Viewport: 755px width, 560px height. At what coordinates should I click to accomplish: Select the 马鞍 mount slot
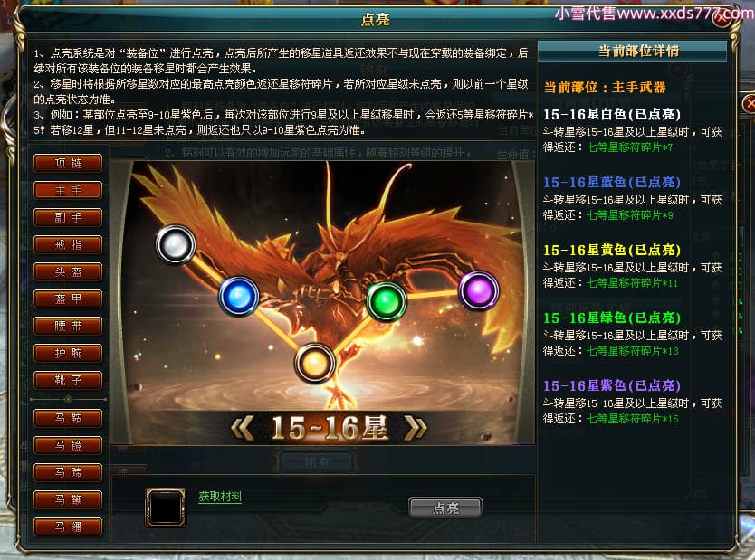coord(68,419)
